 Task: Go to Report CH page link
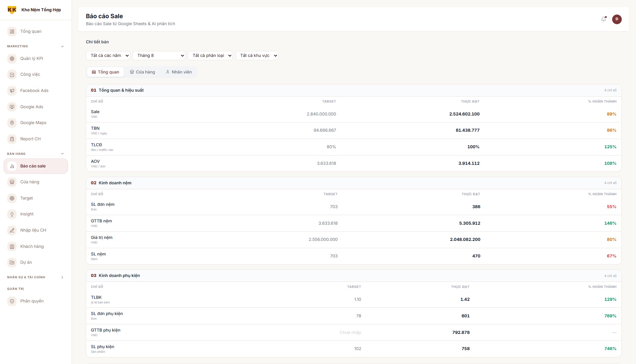(36, 139)
